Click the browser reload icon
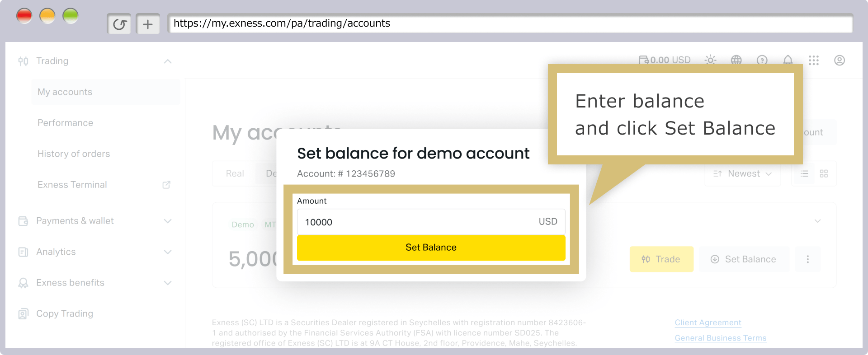 119,24
